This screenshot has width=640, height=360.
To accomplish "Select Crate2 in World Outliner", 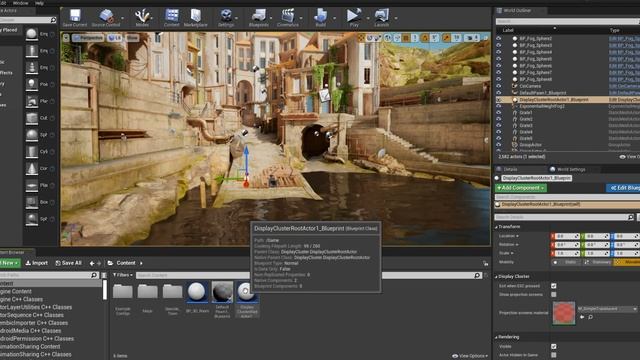I will point(526,119).
